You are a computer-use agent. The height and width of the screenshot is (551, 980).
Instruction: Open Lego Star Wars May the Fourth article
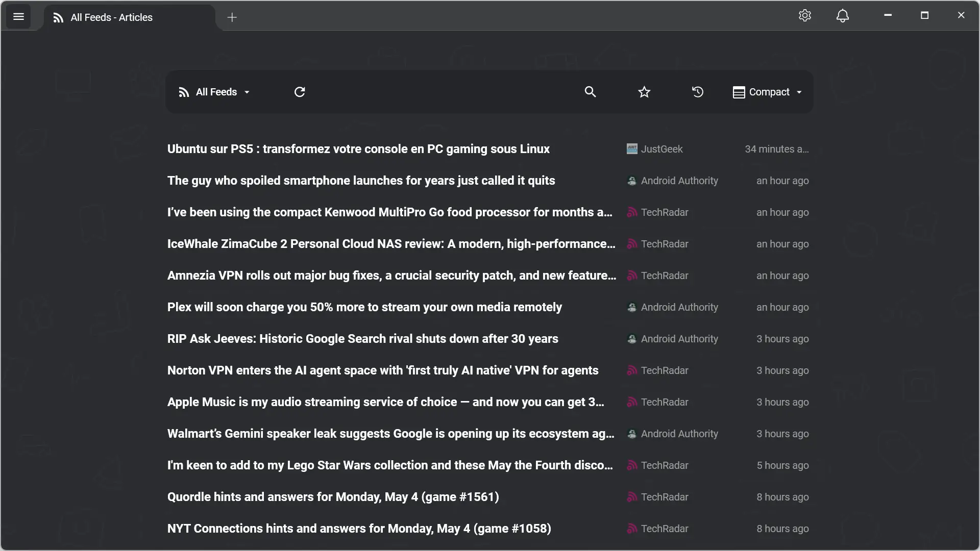tap(390, 465)
